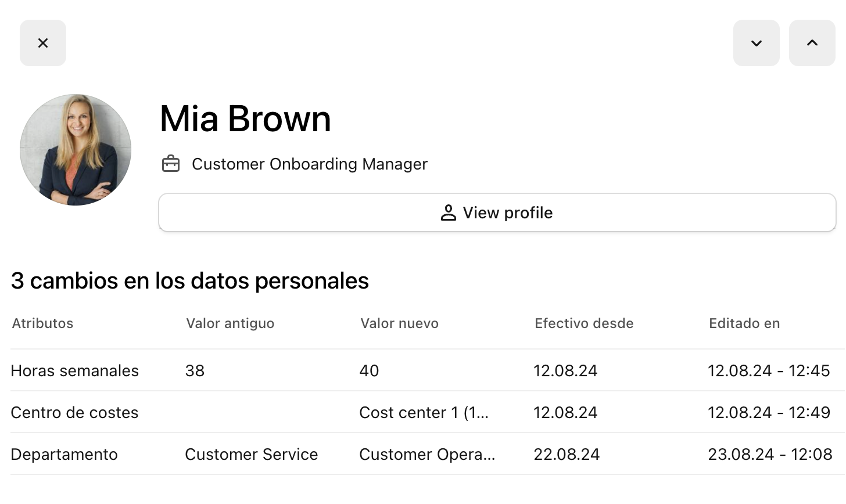Select the Centro de costes row label

coord(74,412)
